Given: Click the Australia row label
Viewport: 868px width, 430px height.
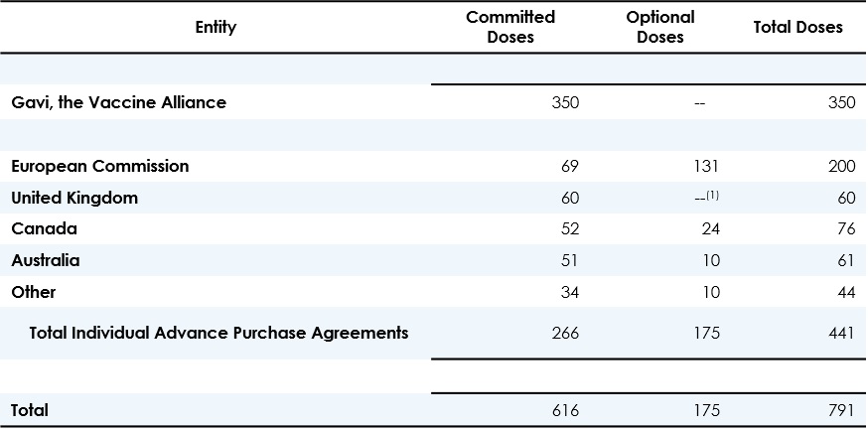Looking at the screenshot, I should (46, 261).
